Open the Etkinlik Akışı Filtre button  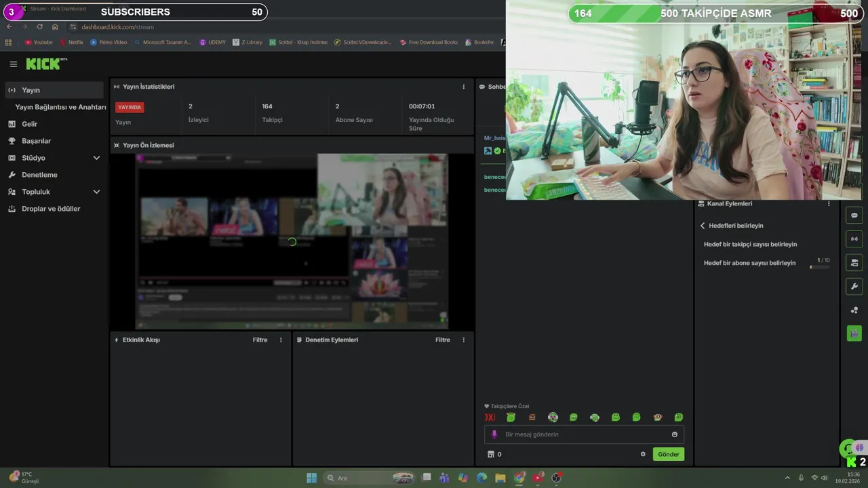260,340
